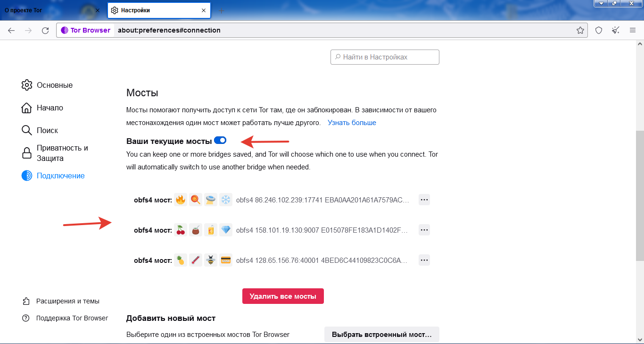Click the lollipop emoji of the first bridge
This screenshot has height=344, width=644.
(196, 200)
